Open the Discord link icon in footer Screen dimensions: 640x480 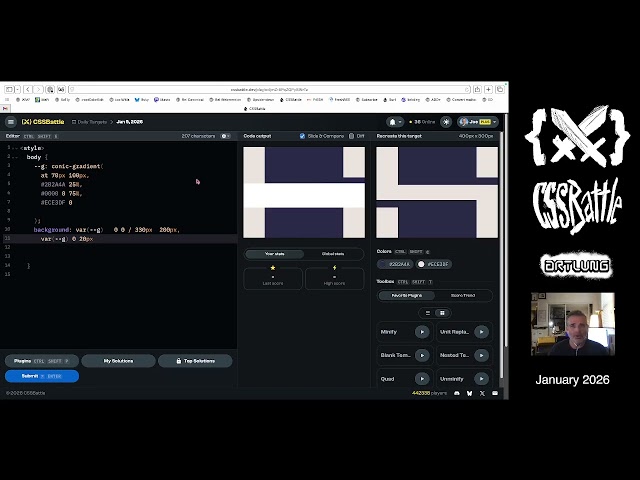point(456,393)
